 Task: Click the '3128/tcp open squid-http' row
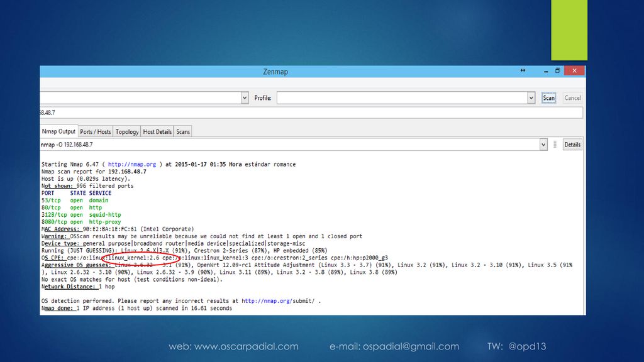[x=81, y=215]
